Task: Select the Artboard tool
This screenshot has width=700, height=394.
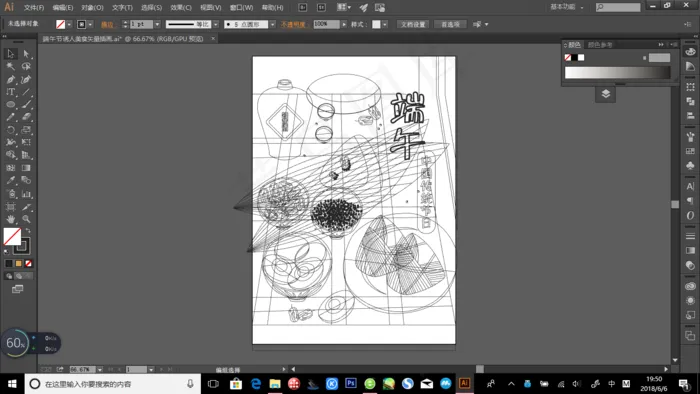Action: click(x=11, y=207)
